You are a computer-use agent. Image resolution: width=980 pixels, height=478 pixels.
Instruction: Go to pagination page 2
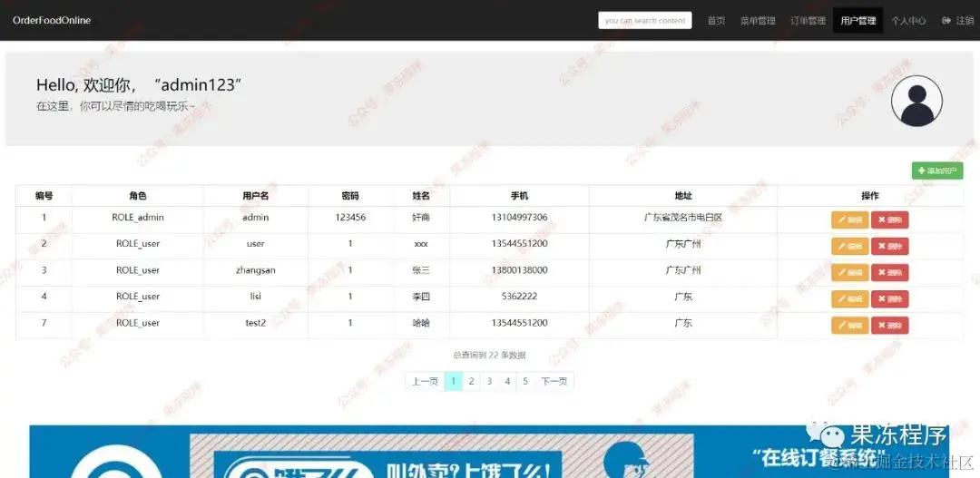pyautogui.click(x=471, y=381)
